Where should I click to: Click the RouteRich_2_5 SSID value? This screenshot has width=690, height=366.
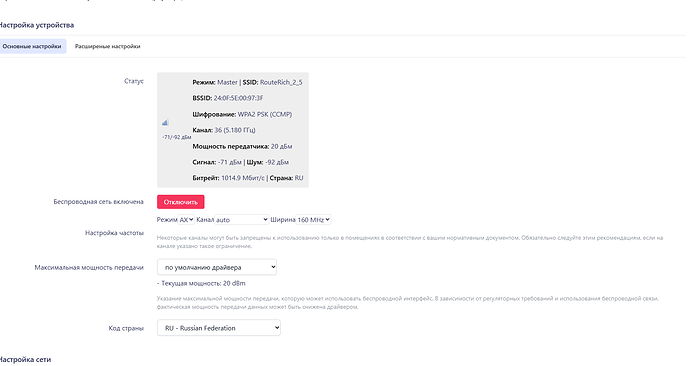281,82
